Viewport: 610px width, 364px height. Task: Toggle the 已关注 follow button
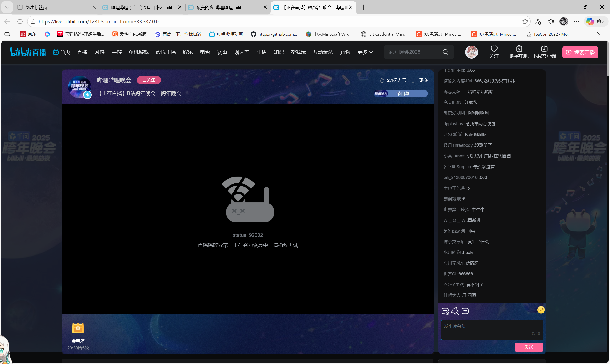[149, 80]
